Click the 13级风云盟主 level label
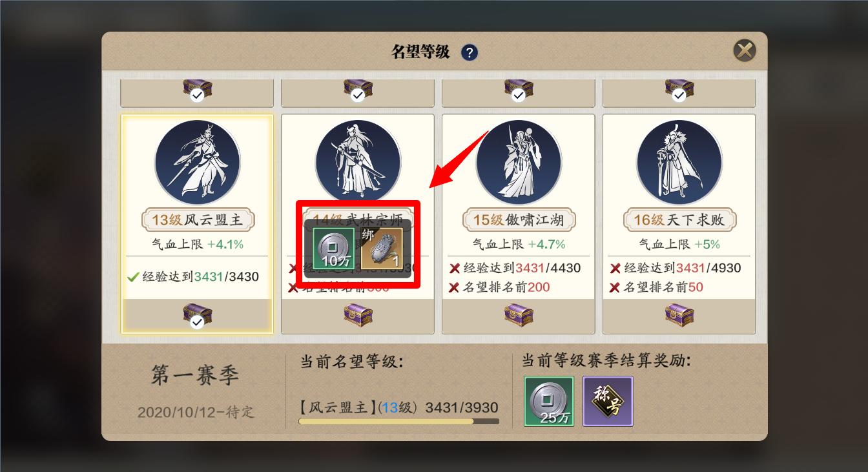 click(197, 220)
